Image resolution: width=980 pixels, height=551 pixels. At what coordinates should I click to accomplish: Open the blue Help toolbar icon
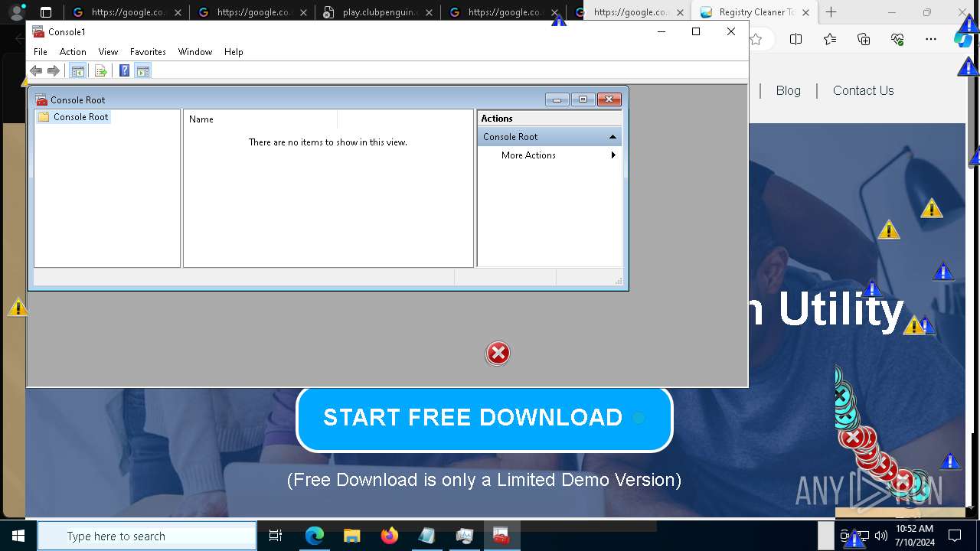click(x=124, y=71)
